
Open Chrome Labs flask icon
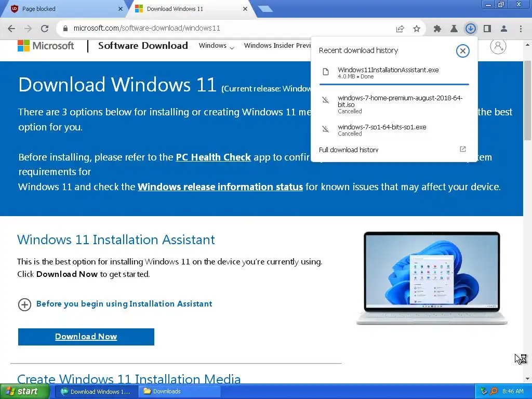click(x=454, y=29)
